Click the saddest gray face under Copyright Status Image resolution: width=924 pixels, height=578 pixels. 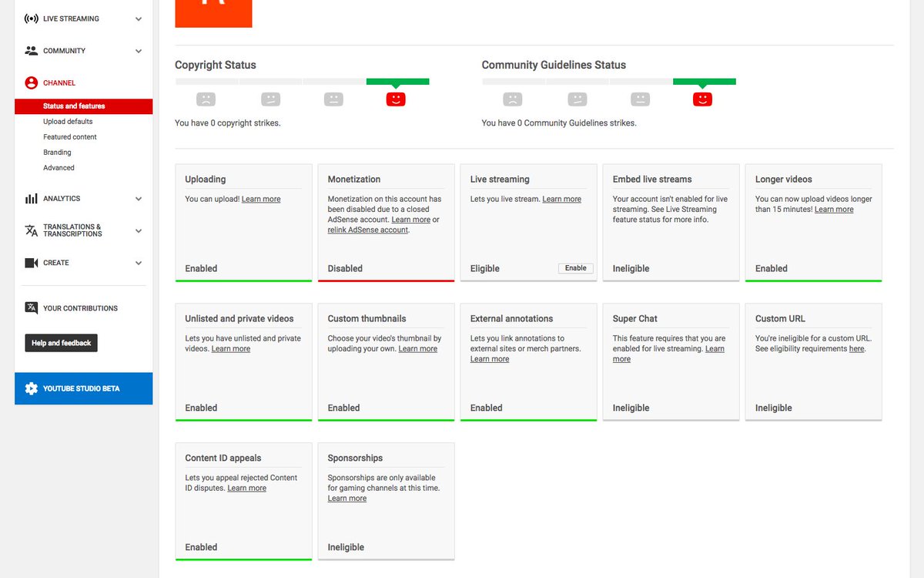206,99
